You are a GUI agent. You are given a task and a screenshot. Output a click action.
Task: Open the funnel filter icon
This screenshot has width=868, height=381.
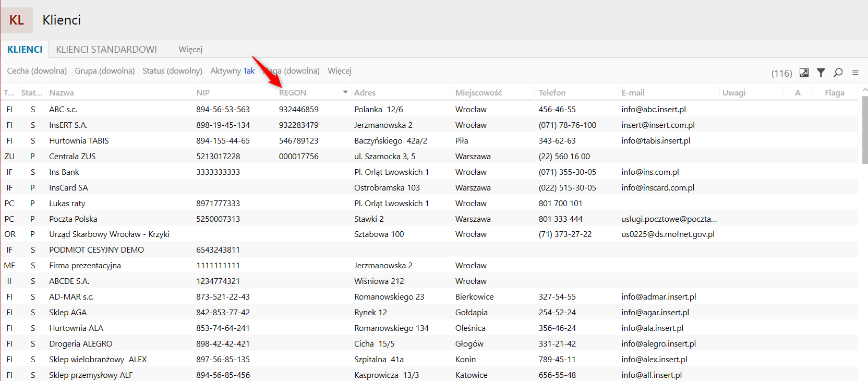point(821,73)
